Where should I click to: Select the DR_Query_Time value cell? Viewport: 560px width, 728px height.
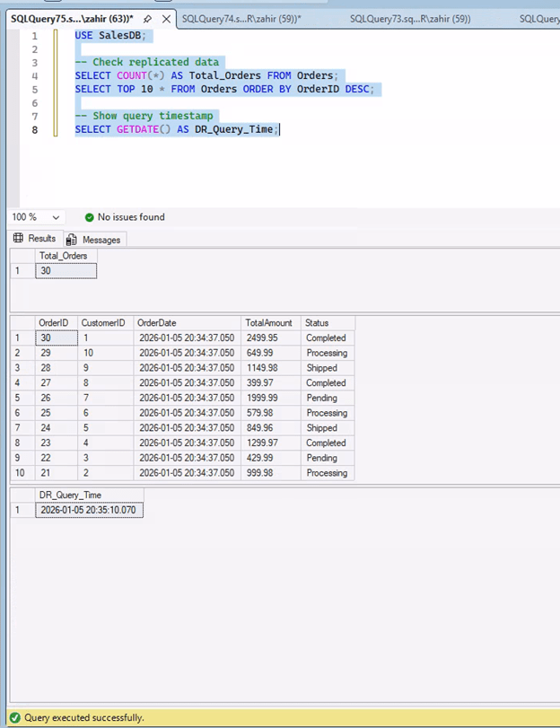tap(89, 510)
